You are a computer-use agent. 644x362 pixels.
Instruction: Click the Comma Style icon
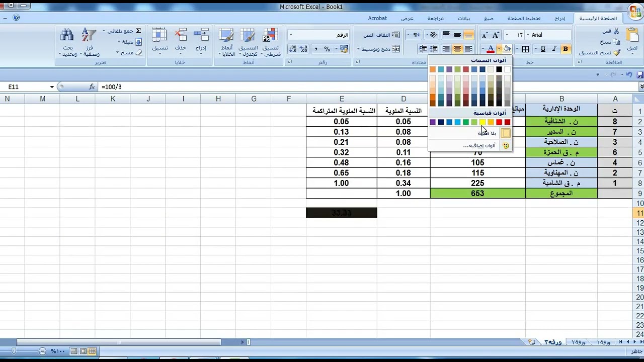316,49
